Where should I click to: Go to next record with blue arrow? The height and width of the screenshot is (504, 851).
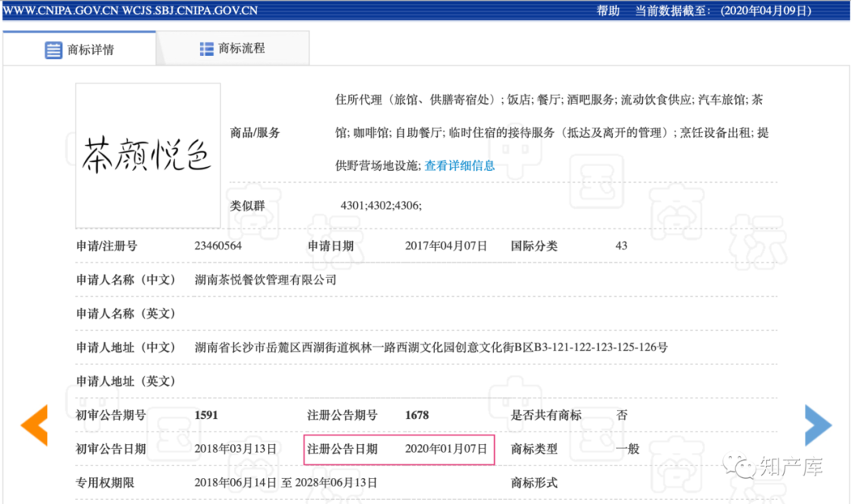coord(818,424)
